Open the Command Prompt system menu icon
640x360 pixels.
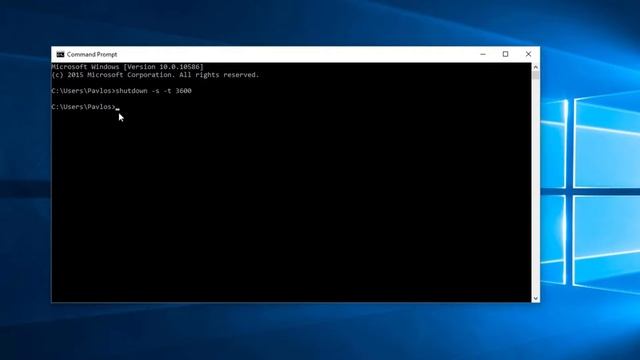[x=60, y=54]
